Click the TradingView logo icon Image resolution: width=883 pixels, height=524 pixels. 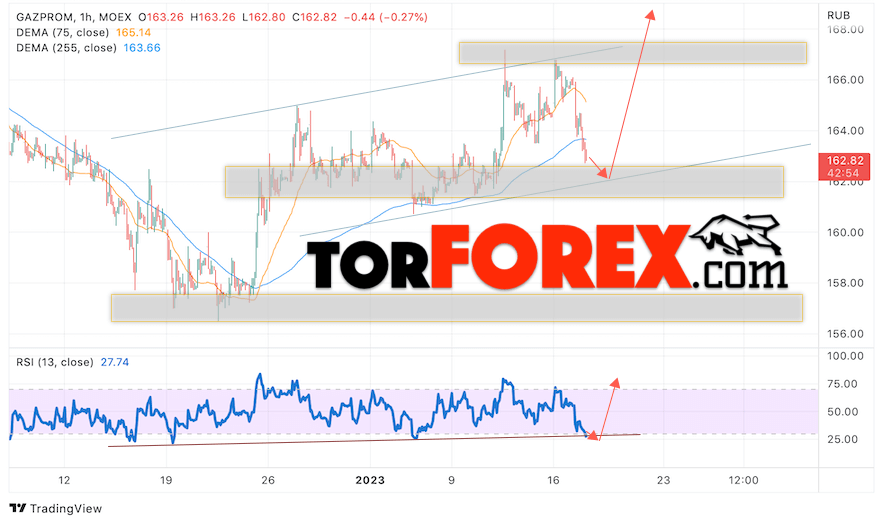point(17,508)
